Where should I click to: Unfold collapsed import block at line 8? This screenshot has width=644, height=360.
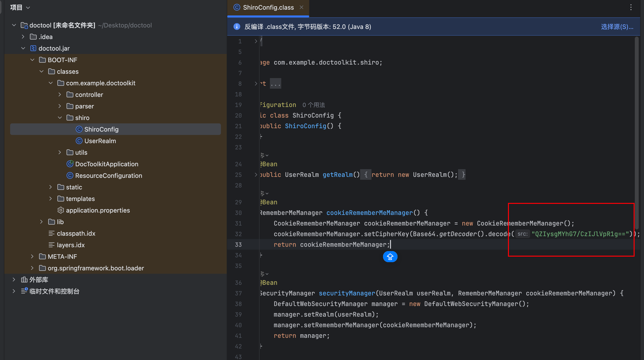click(x=256, y=84)
